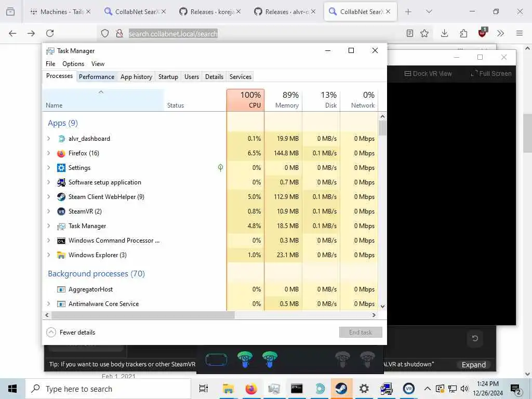Open the Firefox hamburger menu

click(x=520, y=33)
